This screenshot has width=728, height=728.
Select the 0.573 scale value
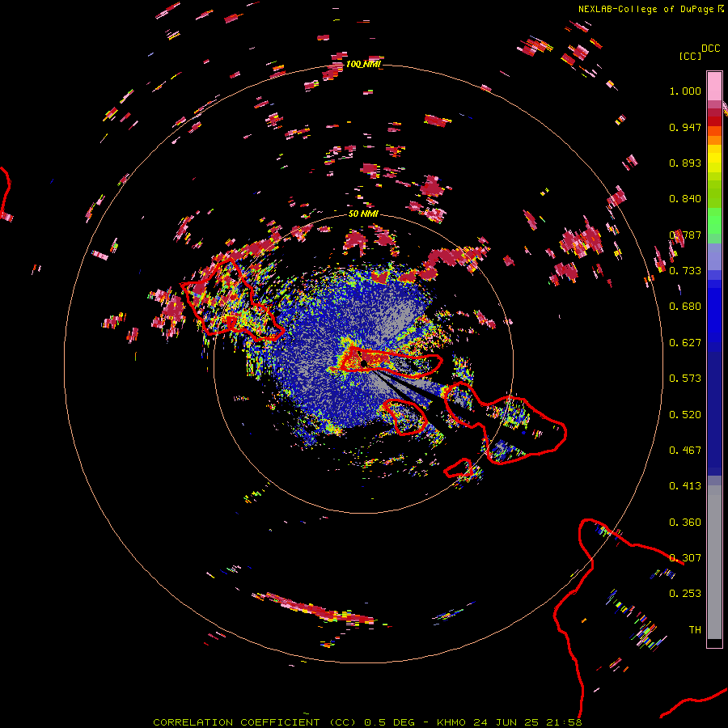click(x=685, y=379)
